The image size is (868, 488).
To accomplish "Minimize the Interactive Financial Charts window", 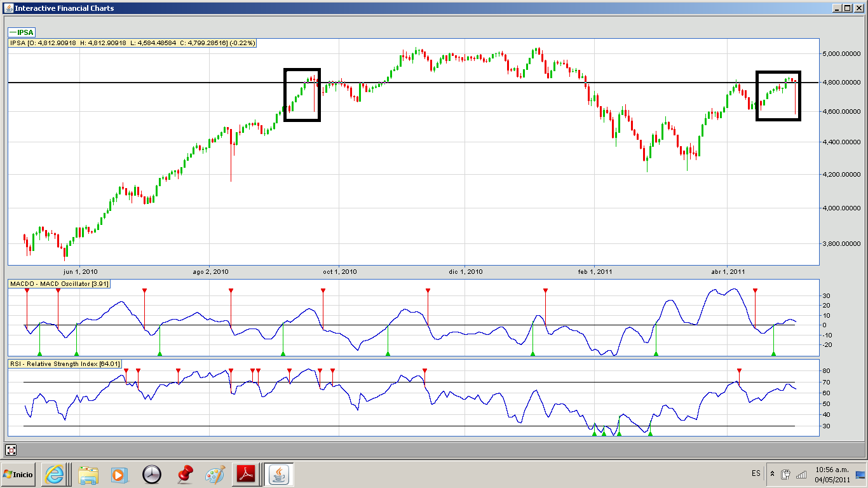I will 836,8.
